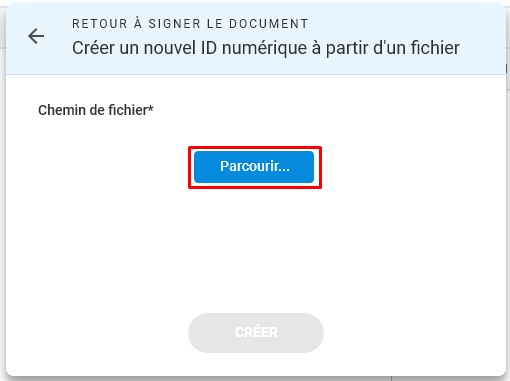
Task: Tap the left-pointing arrow beside title
Action: coord(36,36)
